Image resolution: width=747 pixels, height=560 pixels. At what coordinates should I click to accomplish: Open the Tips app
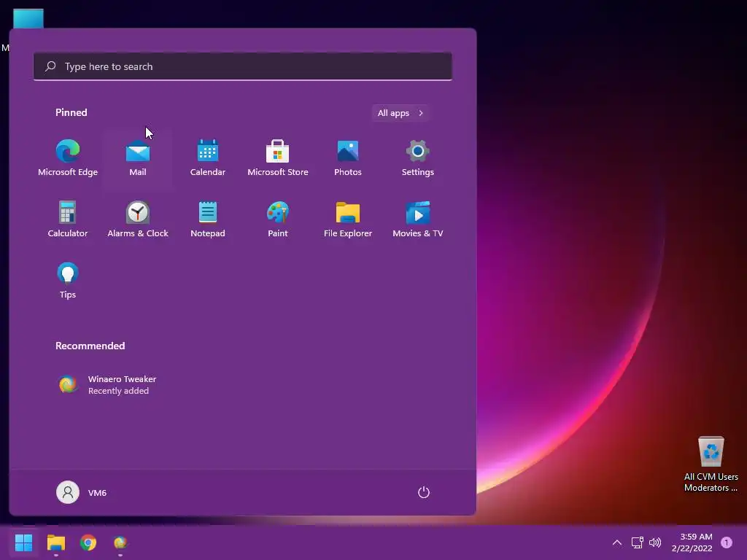68,281
